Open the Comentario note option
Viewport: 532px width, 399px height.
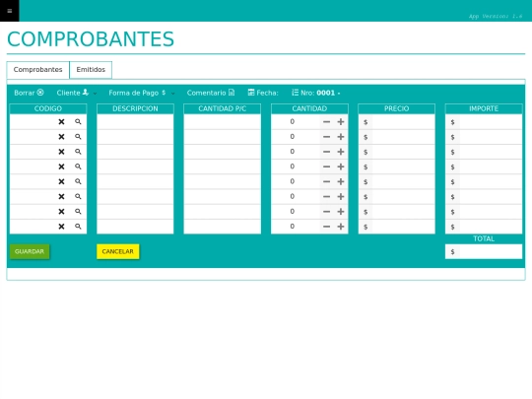[211, 93]
